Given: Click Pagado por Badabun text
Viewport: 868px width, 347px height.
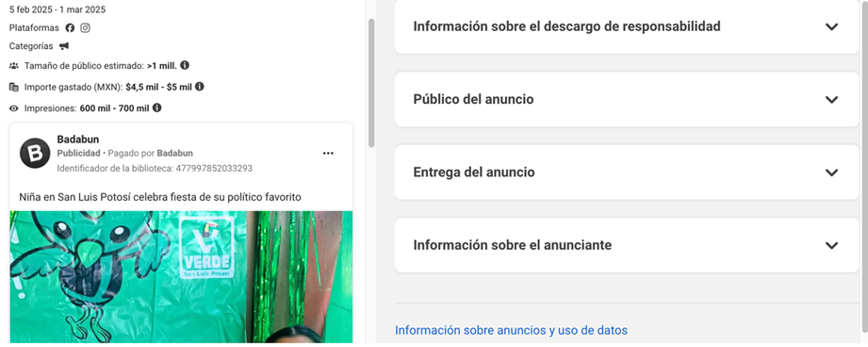Looking at the screenshot, I should click(x=151, y=154).
